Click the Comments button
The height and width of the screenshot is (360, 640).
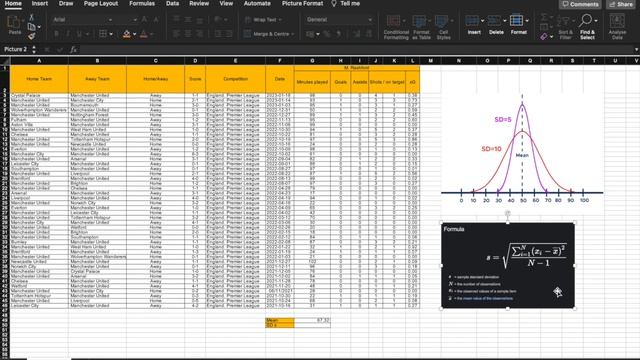(580, 4)
